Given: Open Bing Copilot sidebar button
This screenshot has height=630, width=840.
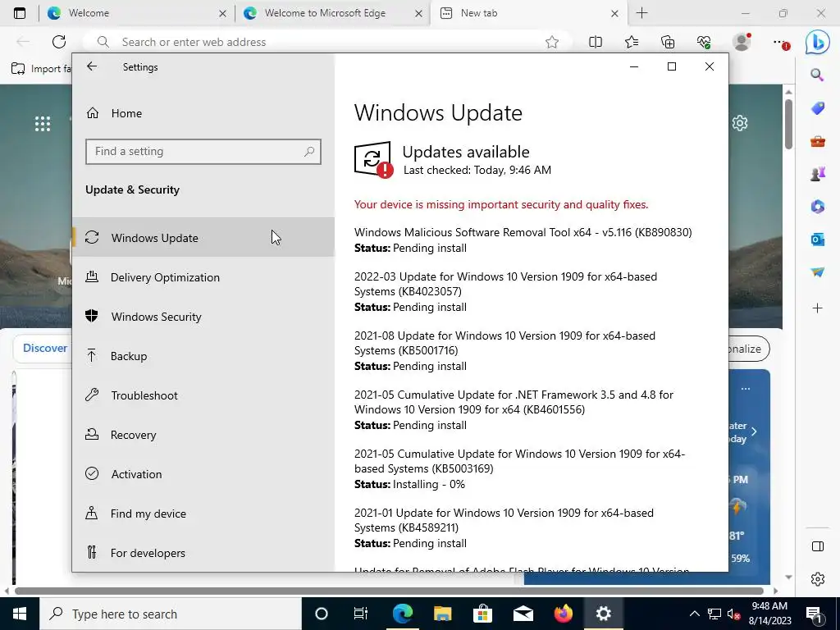Looking at the screenshot, I should [x=818, y=43].
